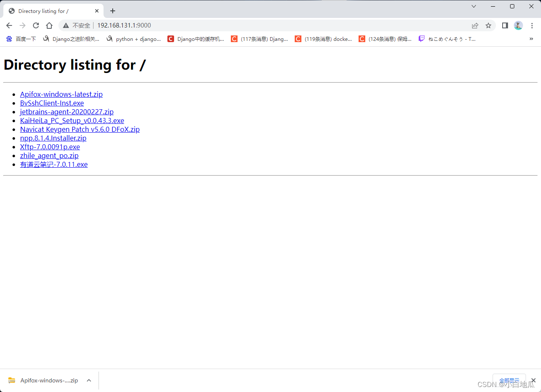The width and height of the screenshot is (541, 392).
Task: Close the Directory listing tab
Action: (97, 11)
